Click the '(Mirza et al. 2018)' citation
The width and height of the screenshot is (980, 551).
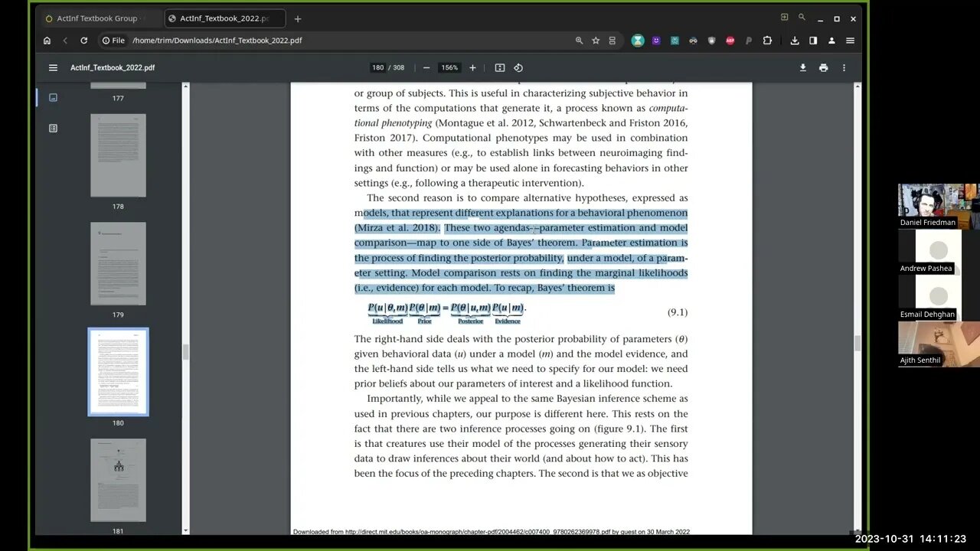tap(397, 228)
